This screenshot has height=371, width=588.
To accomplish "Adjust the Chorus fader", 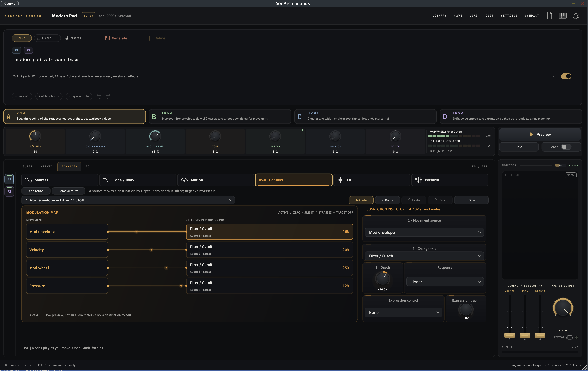I will pos(509,335).
